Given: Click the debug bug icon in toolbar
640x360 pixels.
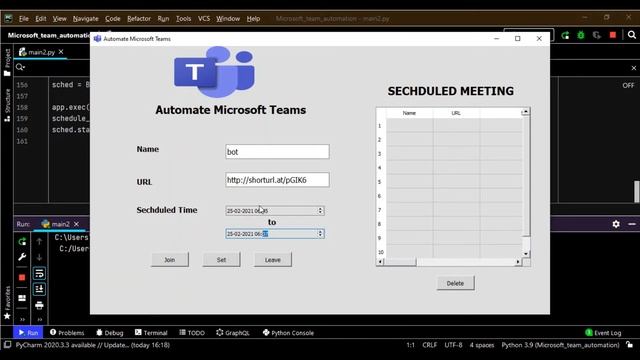Looking at the screenshot, I should click(x=581, y=36).
